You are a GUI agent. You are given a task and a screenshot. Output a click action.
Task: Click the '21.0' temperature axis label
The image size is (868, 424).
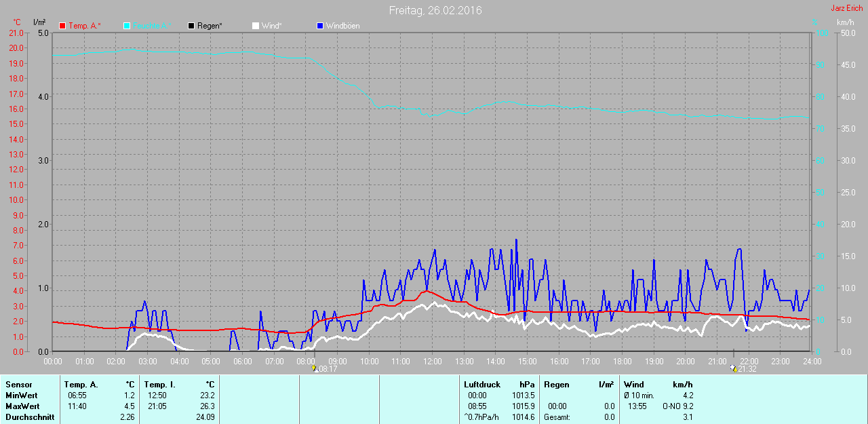coord(16,33)
